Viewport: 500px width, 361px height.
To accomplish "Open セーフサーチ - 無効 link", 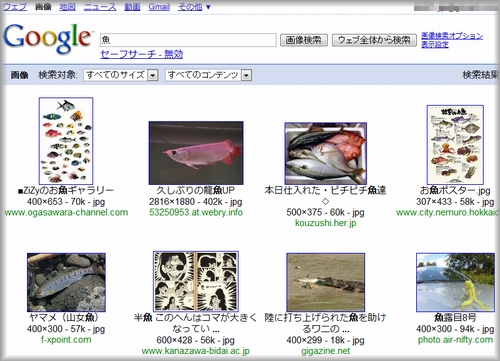I will click(141, 54).
